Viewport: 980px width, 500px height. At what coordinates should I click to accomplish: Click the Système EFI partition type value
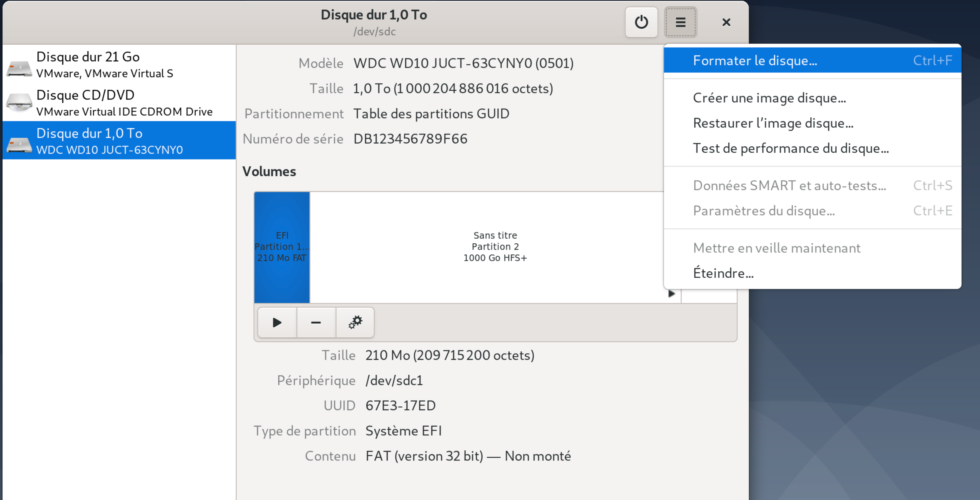403,431
